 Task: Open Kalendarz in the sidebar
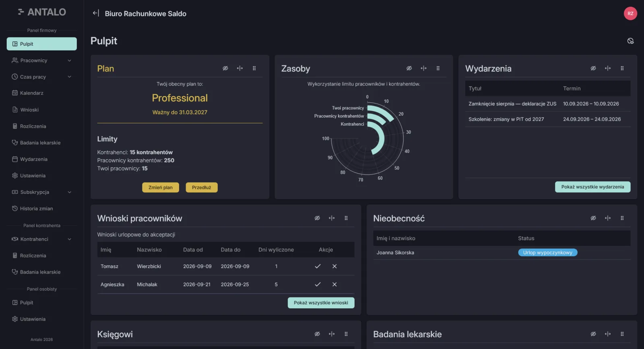(42, 93)
